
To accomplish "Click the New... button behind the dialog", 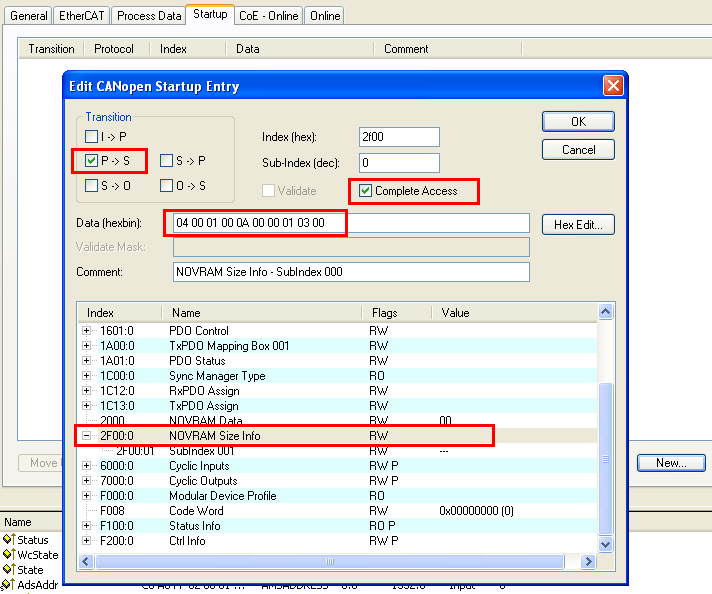I will click(x=671, y=463).
